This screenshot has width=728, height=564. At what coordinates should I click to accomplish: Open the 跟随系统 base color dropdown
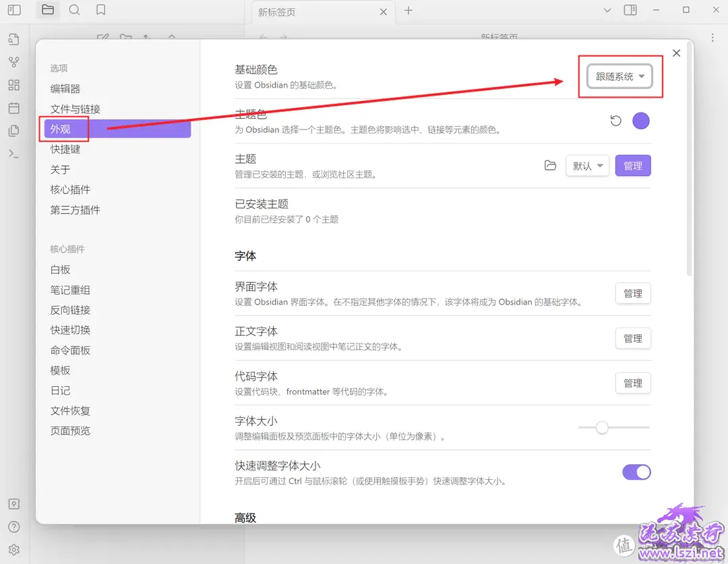click(619, 77)
